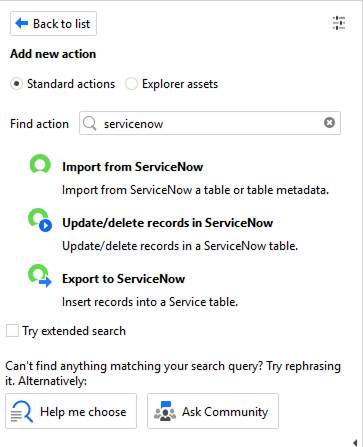Select the Explorer assets radio button
This screenshot has width=363, height=447.
tap(131, 84)
